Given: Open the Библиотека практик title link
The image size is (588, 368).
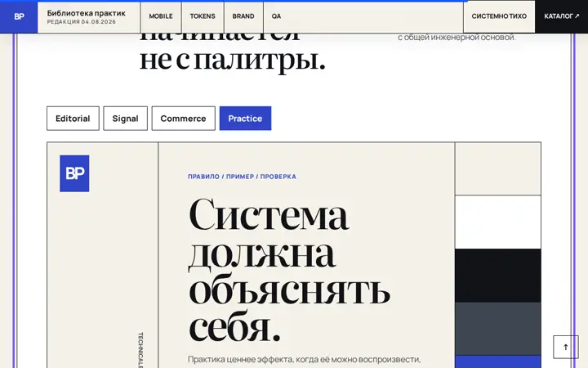Looking at the screenshot, I should (87, 13).
